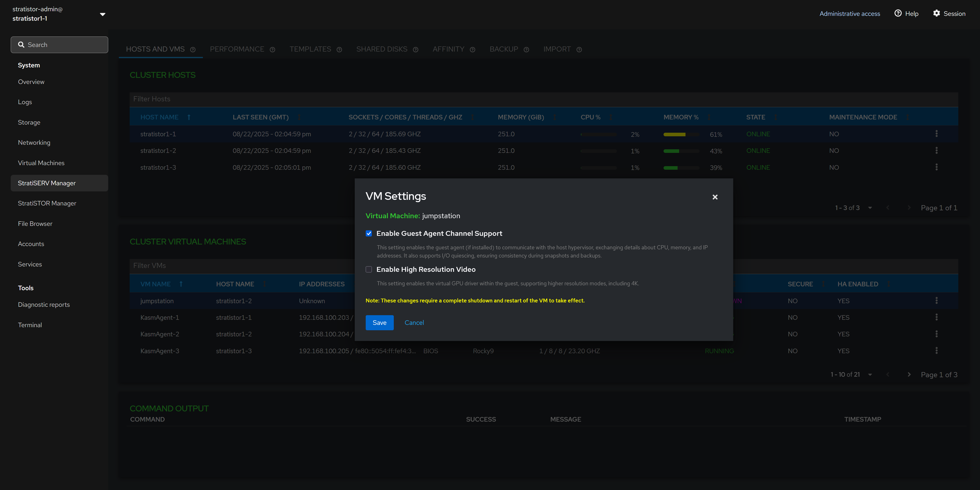The height and width of the screenshot is (490, 980).
Task: Close the VM Settings dialog with X
Action: click(715, 197)
